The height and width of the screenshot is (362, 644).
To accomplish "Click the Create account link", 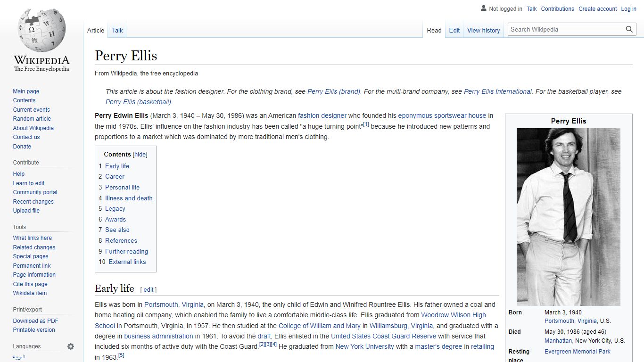I will pyautogui.click(x=597, y=9).
